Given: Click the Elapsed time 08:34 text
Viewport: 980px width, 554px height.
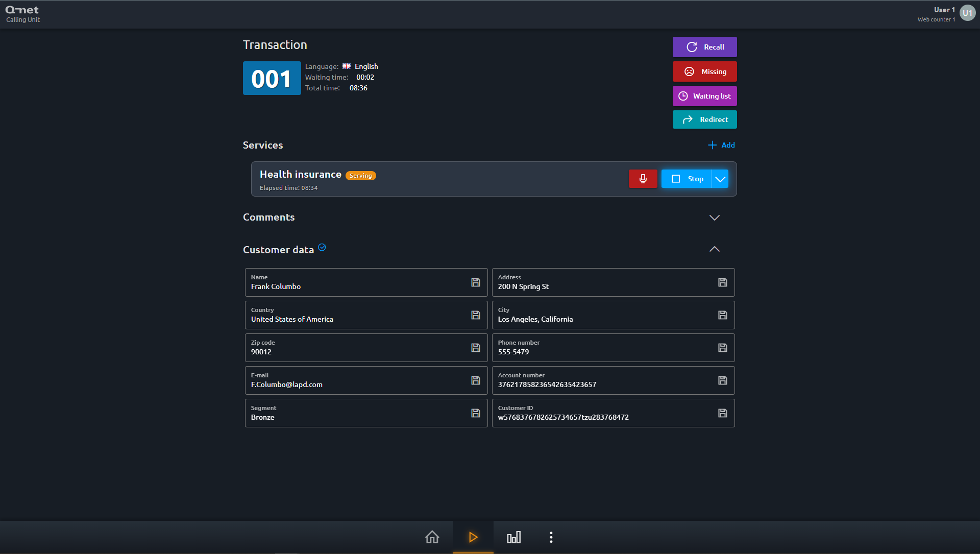Looking at the screenshot, I should [288, 188].
